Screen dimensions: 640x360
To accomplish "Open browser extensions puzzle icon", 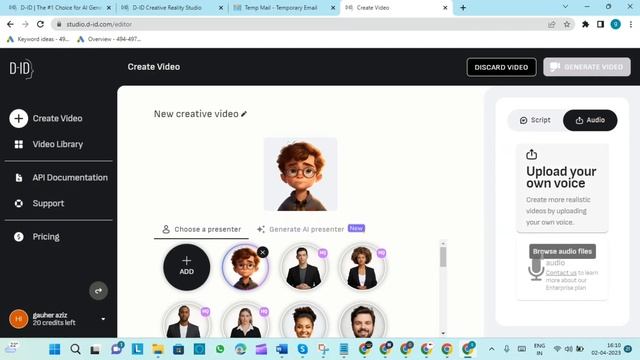I will tap(585, 24).
